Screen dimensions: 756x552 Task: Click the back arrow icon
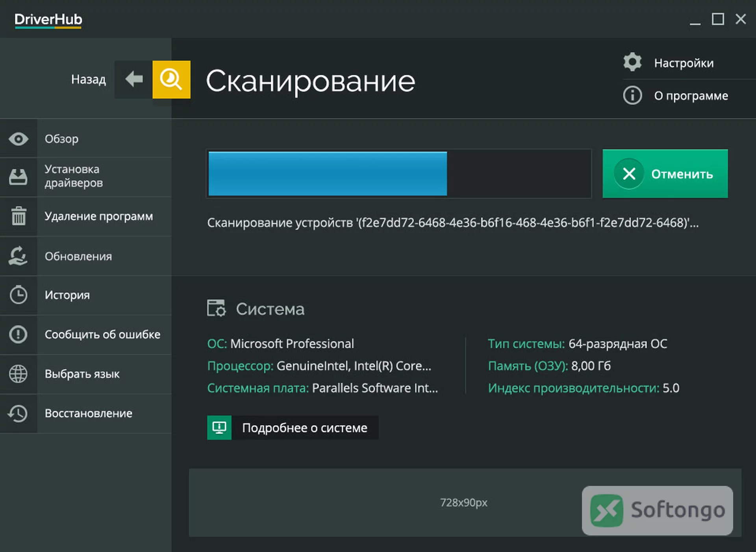(133, 79)
